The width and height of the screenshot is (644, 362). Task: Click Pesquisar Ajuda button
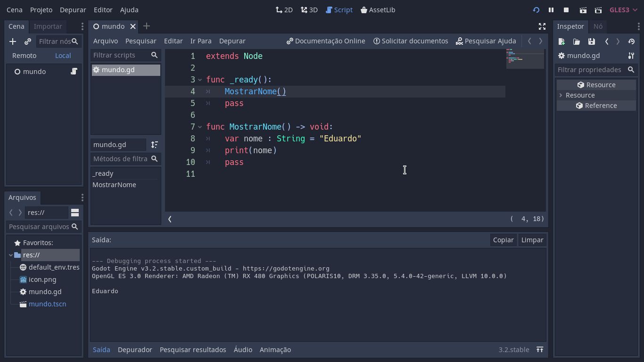tap(486, 41)
